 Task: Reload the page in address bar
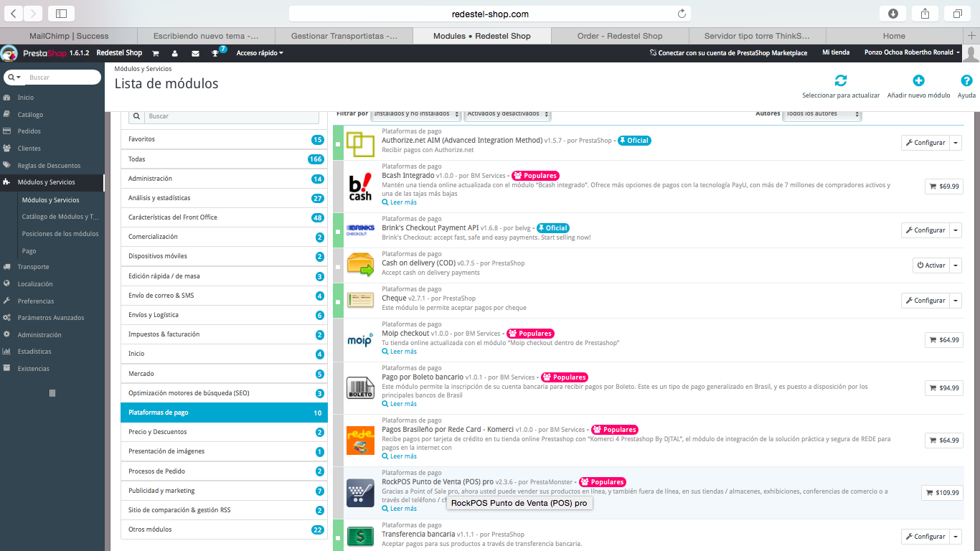point(682,14)
